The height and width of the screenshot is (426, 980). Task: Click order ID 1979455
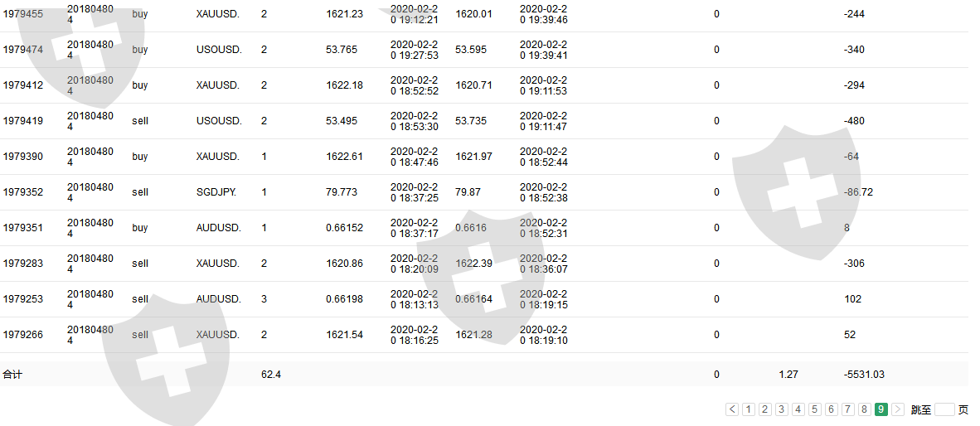point(22,14)
